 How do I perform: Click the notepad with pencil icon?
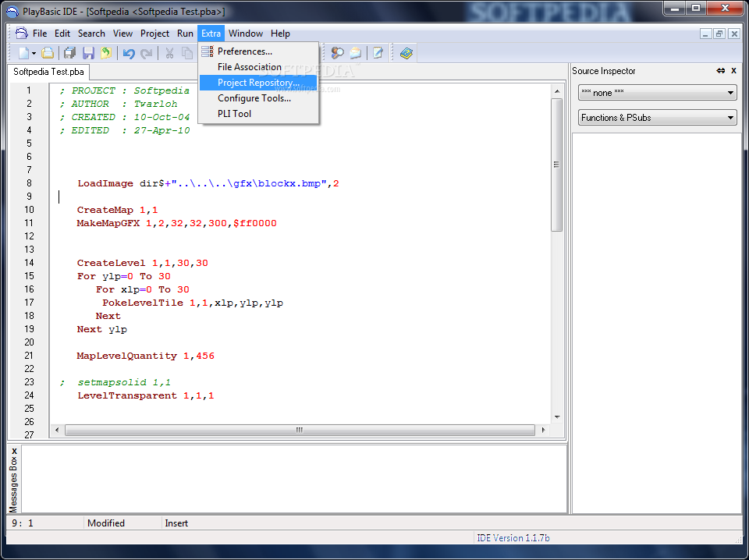[x=378, y=53]
